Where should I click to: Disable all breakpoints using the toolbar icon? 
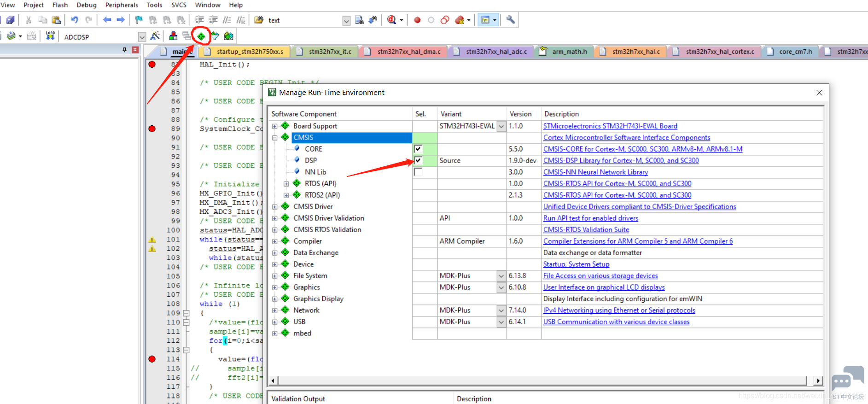(x=445, y=20)
